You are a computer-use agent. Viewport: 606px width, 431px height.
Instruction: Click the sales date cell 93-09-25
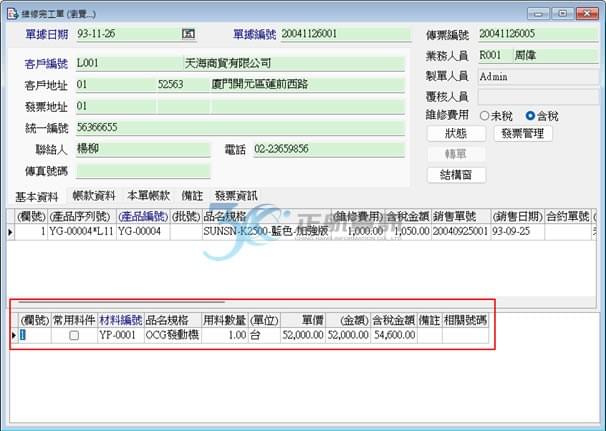[517, 232]
